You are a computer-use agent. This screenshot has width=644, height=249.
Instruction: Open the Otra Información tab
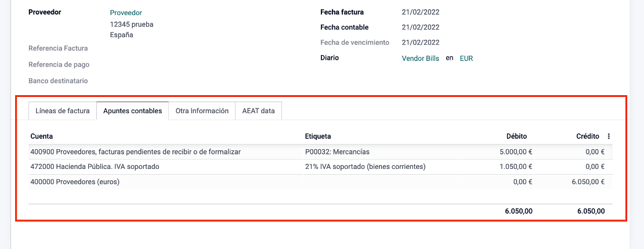click(x=202, y=111)
